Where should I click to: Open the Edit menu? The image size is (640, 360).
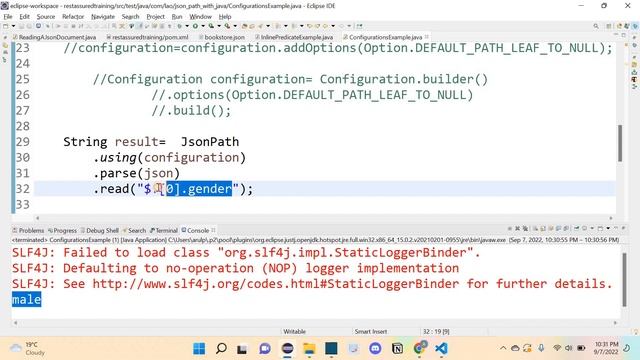(x=24, y=17)
